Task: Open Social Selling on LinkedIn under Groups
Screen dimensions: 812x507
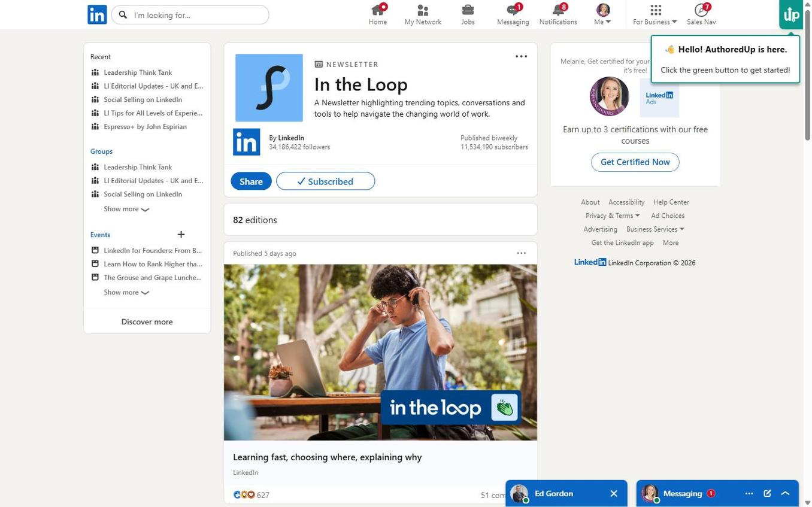Action: coord(143,194)
